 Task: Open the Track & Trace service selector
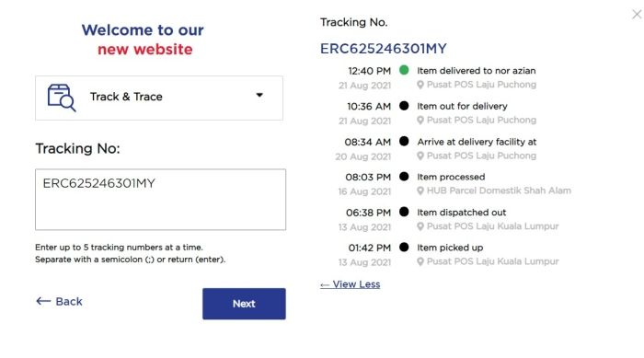tap(159, 98)
